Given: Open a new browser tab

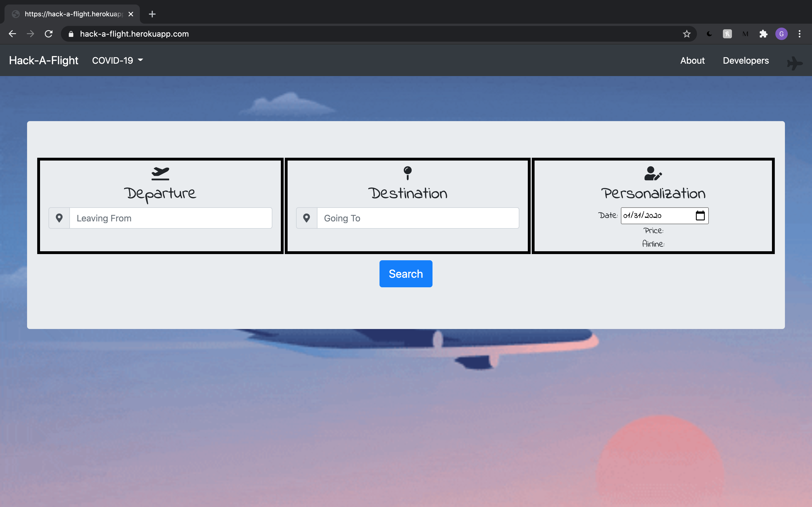Looking at the screenshot, I should pyautogui.click(x=152, y=14).
